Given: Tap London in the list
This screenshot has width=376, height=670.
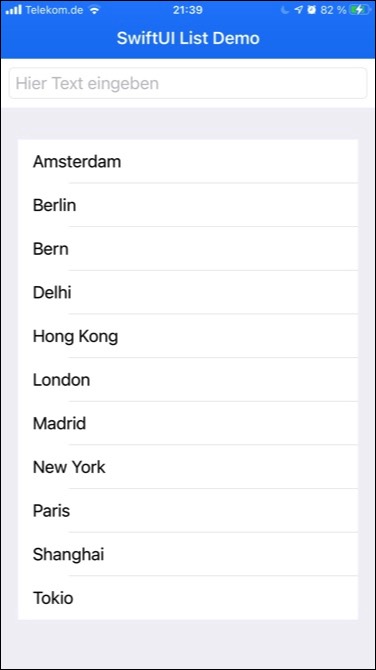Looking at the screenshot, I should 188,379.
